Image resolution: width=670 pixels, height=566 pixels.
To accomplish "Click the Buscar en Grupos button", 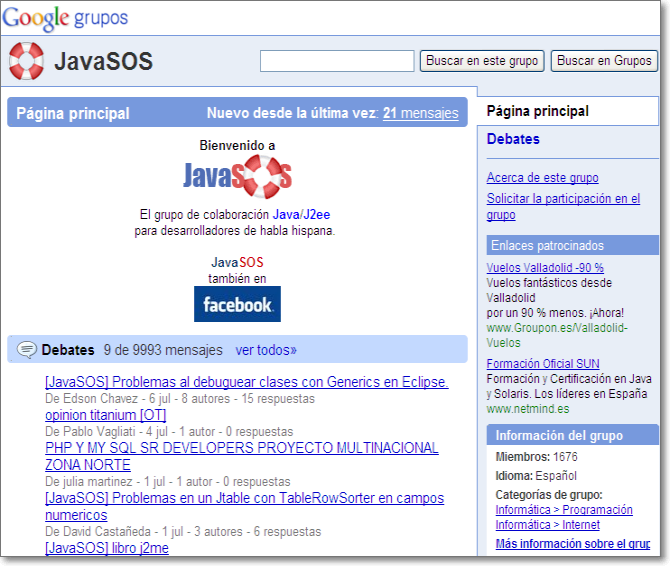I will (x=604, y=61).
